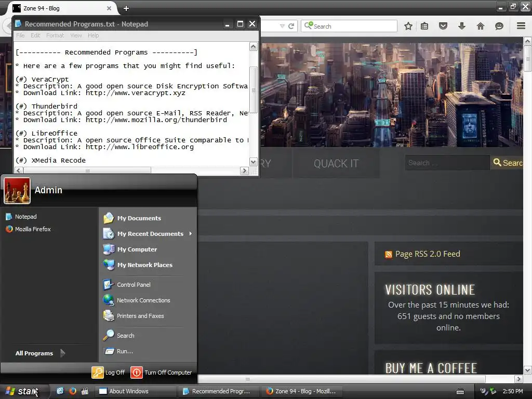Click the Firefox chat smiley icon
This screenshot has height=399, width=532.
pyautogui.click(x=499, y=26)
